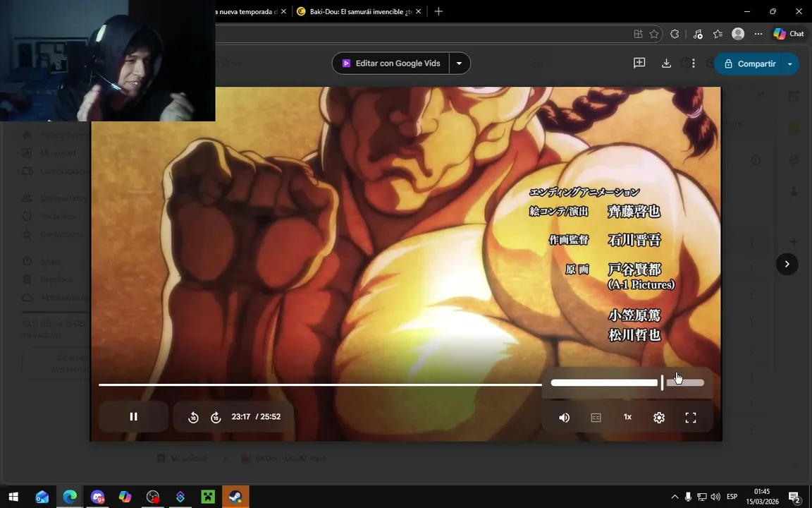Screen dimensions: 812x508
Task: Rewind the video 10 seconds
Action: (x=193, y=417)
